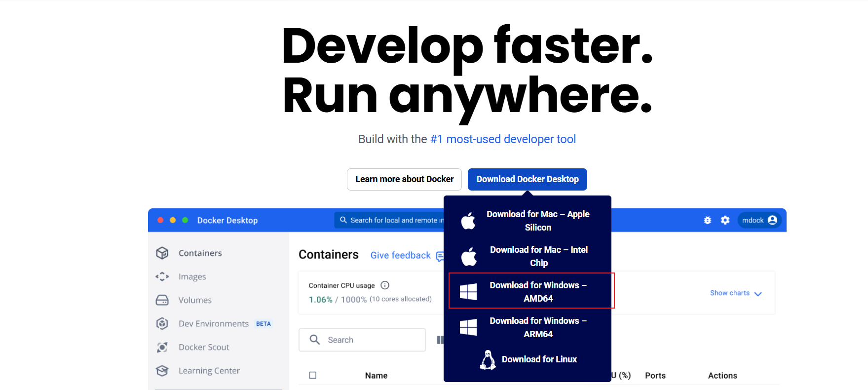Open the settings gear in Docker Desktop header
The height and width of the screenshot is (390, 868).
[725, 220]
